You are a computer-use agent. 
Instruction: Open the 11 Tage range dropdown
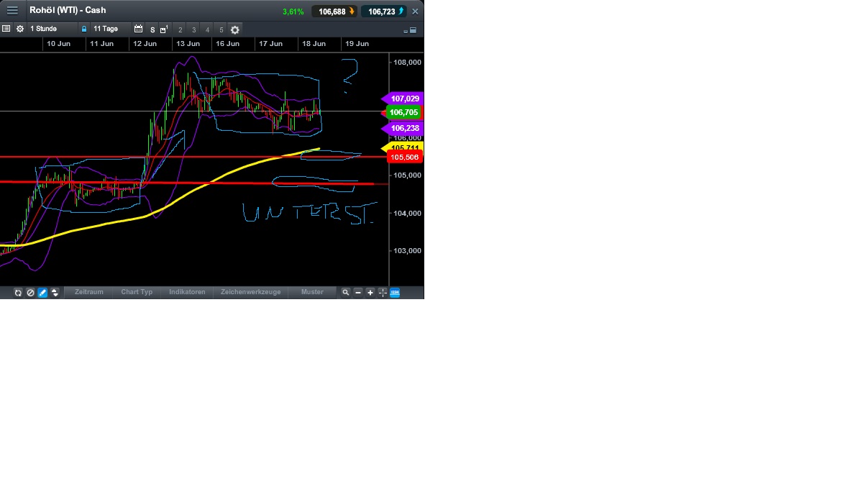[x=105, y=29]
